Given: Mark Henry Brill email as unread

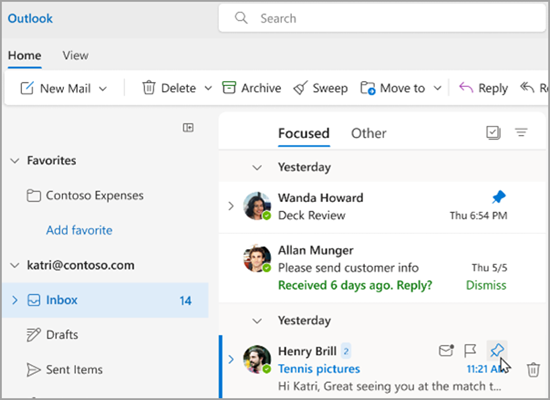Looking at the screenshot, I should [446, 350].
